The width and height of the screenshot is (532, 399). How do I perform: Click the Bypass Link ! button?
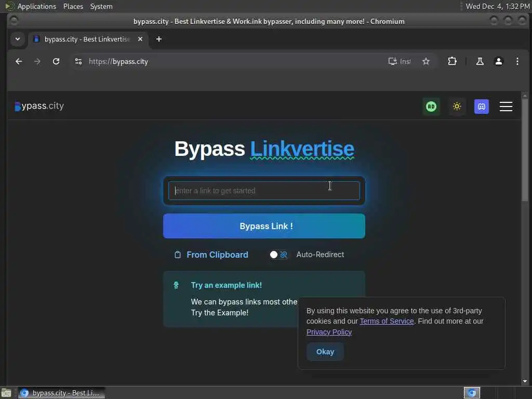[x=264, y=226]
